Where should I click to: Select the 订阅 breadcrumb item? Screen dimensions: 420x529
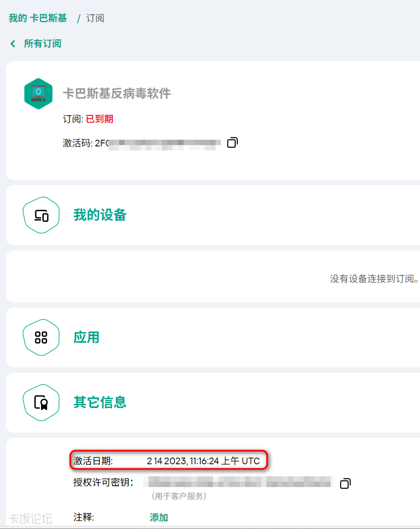tap(95, 18)
